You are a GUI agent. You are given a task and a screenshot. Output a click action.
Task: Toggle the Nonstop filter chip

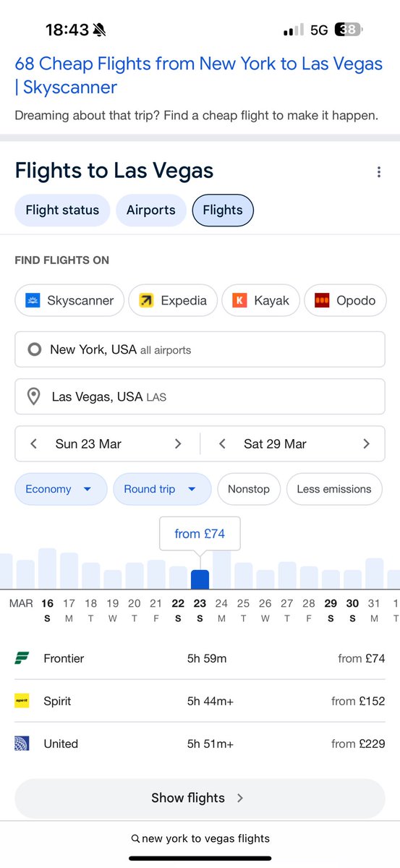[x=249, y=489]
